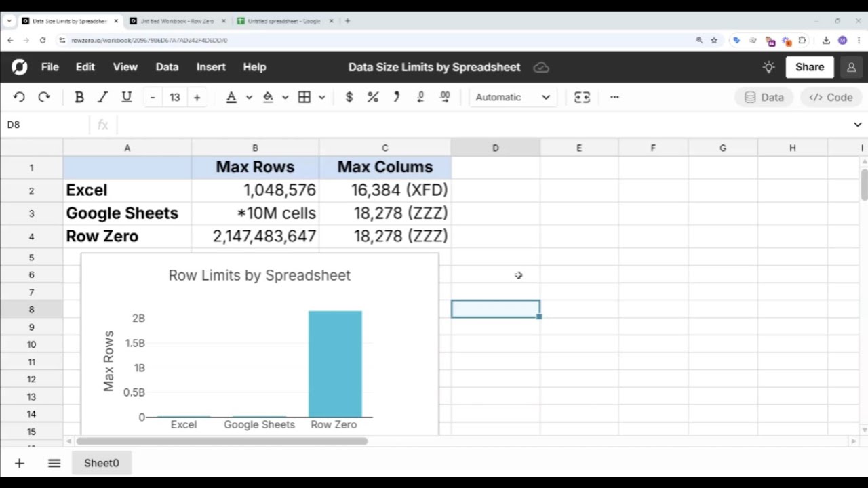Open fill color dropdown arrow

tap(285, 97)
